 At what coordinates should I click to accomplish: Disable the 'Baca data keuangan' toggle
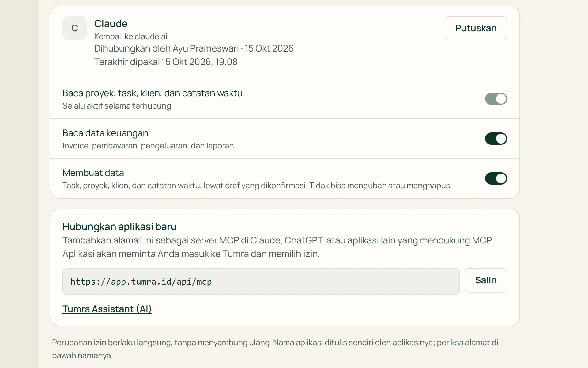point(496,139)
